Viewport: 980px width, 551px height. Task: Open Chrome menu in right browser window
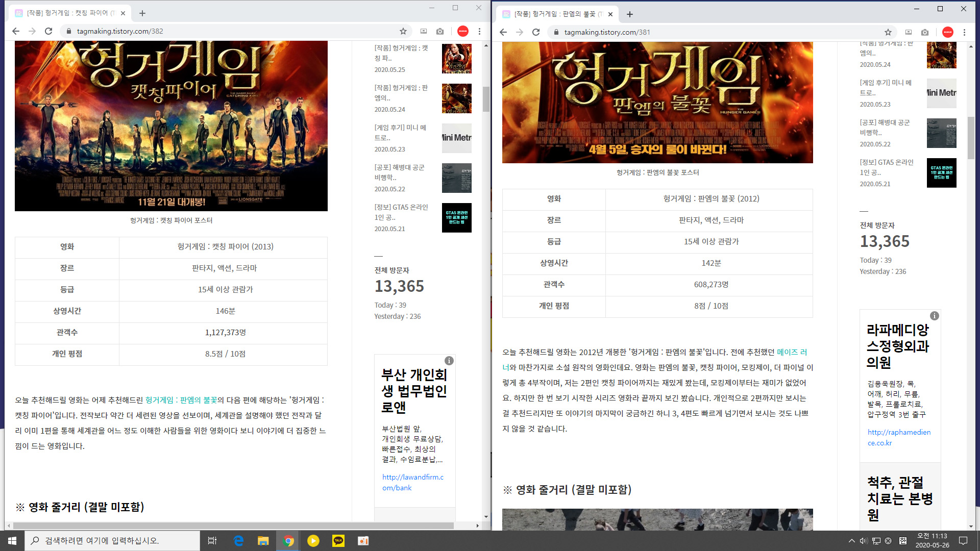(964, 32)
